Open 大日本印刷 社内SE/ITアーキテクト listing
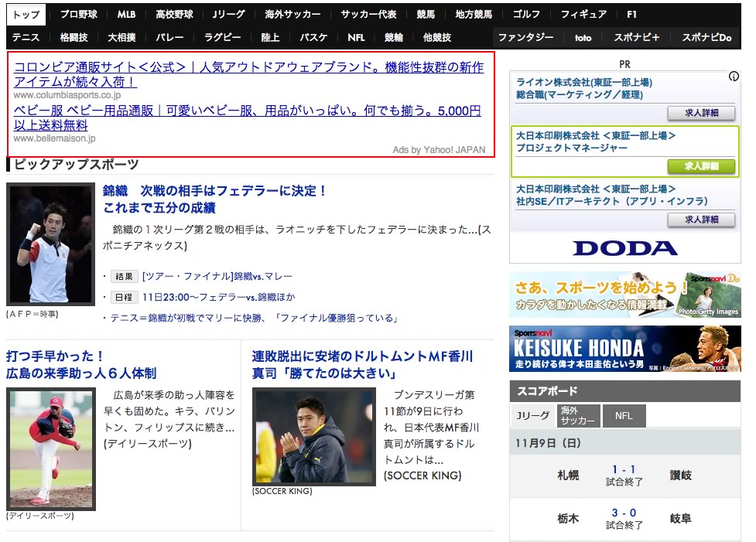 tap(612, 195)
